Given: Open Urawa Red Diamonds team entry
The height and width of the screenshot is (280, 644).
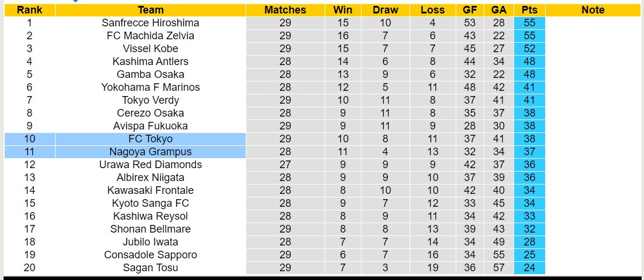Looking at the screenshot, I should point(150,165).
